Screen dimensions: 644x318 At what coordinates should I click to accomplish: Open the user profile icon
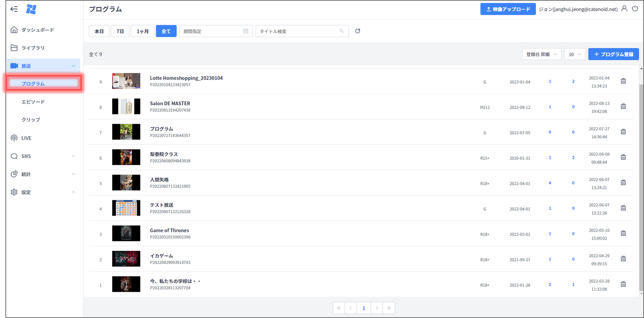(x=624, y=9)
